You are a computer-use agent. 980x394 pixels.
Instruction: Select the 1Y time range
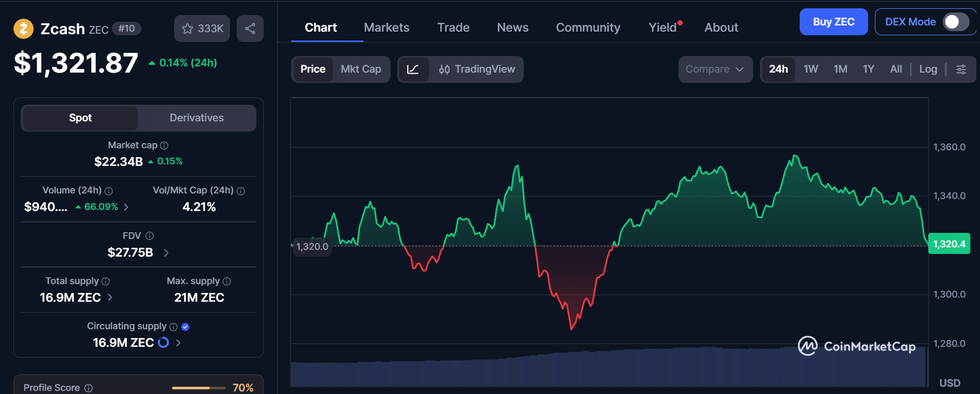pos(869,69)
